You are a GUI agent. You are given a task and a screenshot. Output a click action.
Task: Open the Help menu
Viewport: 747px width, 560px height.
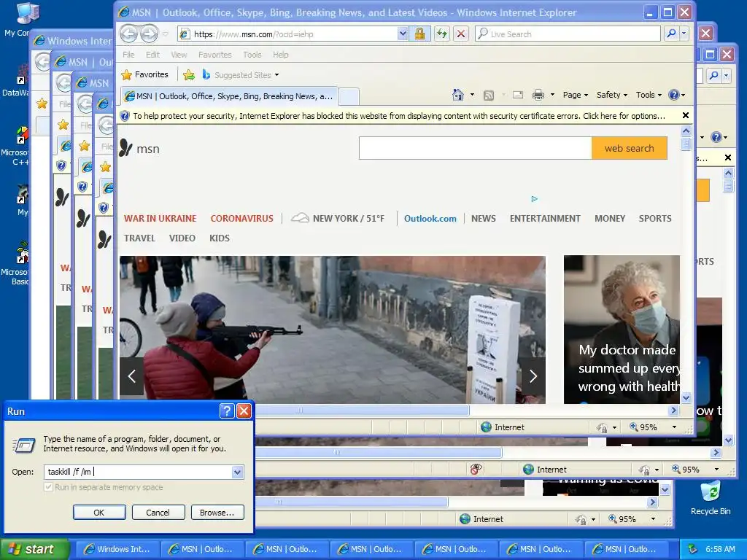(x=281, y=55)
